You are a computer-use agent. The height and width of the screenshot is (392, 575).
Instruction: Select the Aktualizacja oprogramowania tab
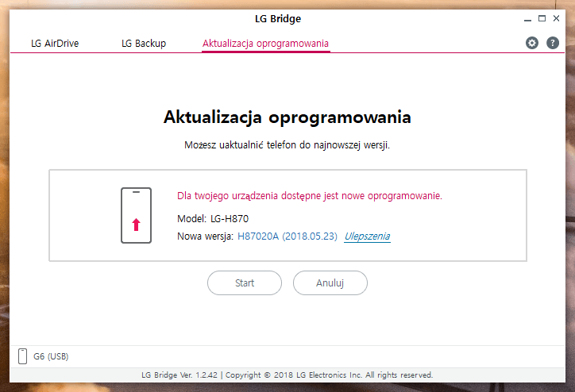pyautogui.click(x=265, y=43)
